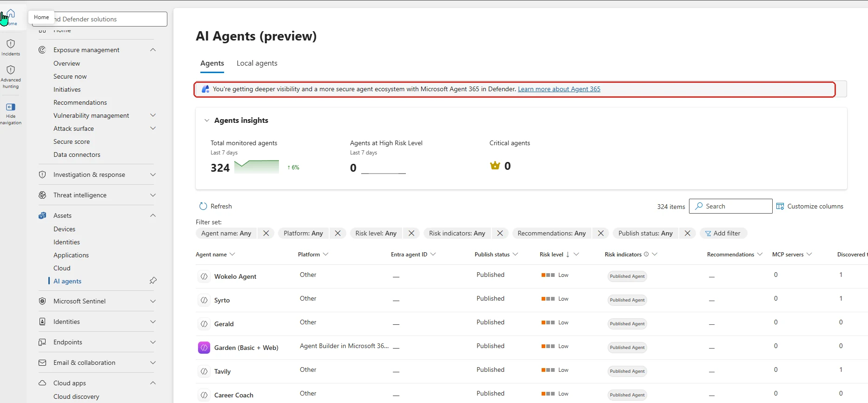Expand the Endpoints section chevron
The height and width of the screenshot is (403, 868).
[153, 342]
